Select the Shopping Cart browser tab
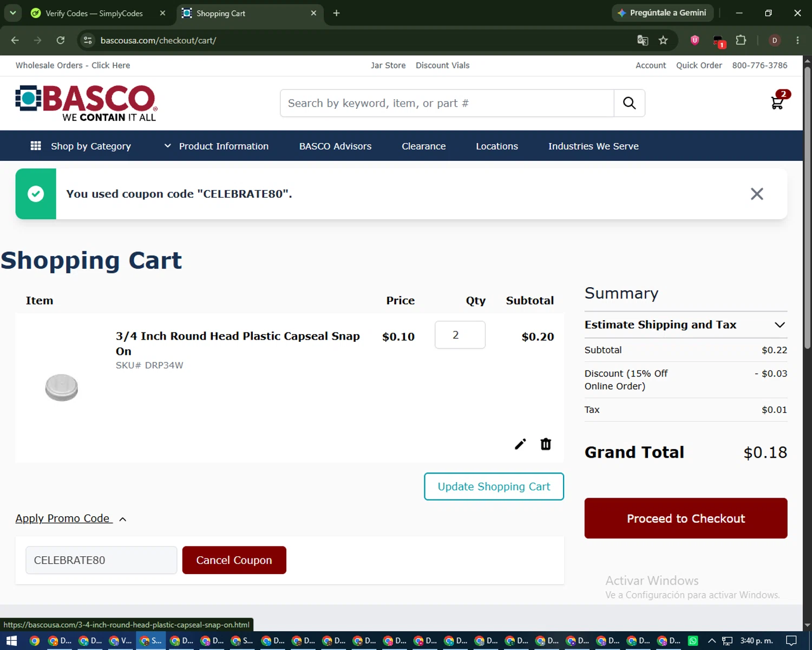Image resolution: width=812 pixels, height=650 pixels. click(x=246, y=13)
